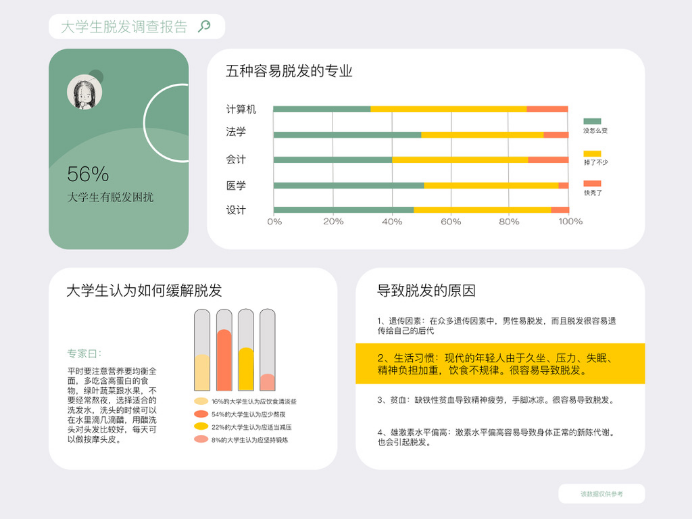Click the 0% axis label
The width and height of the screenshot is (692, 519).
[274, 222]
